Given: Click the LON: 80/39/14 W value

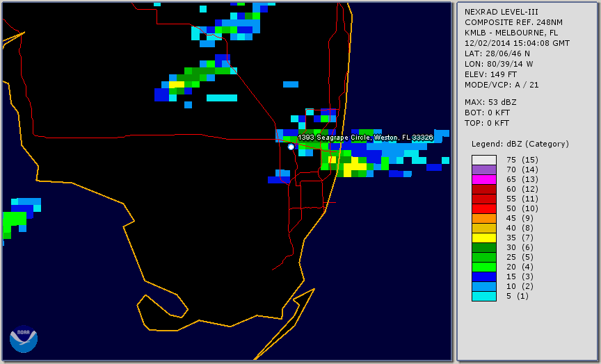Looking at the screenshot, I should 499,64.
